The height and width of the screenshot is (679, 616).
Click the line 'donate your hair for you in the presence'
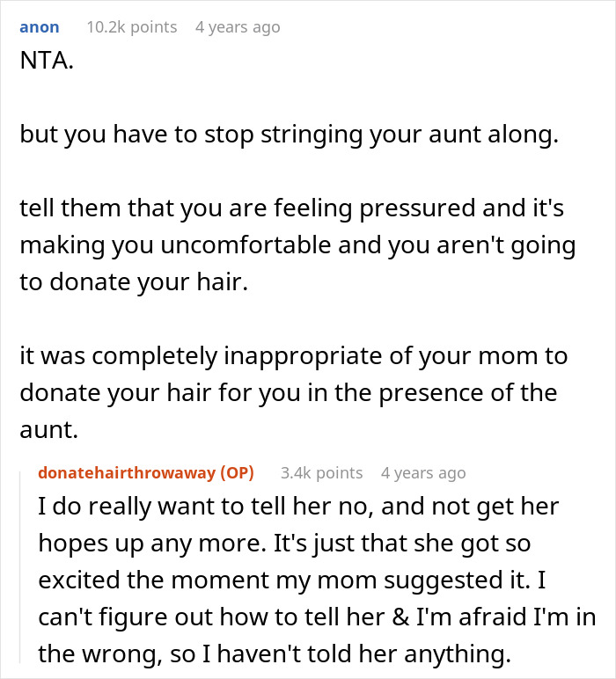click(x=287, y=391)
